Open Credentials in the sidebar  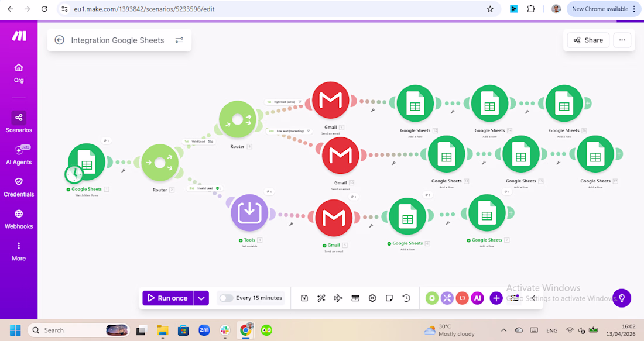coord(19,187)
